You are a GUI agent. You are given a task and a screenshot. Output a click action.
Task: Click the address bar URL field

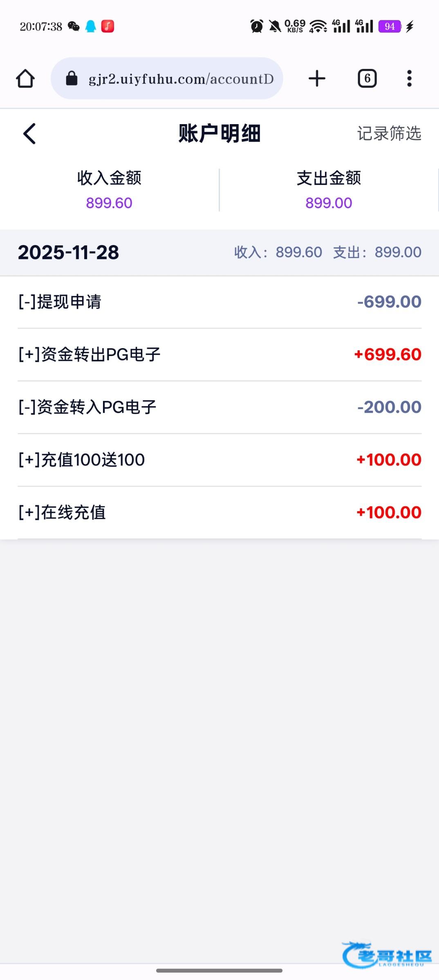[x=181, y=78]
